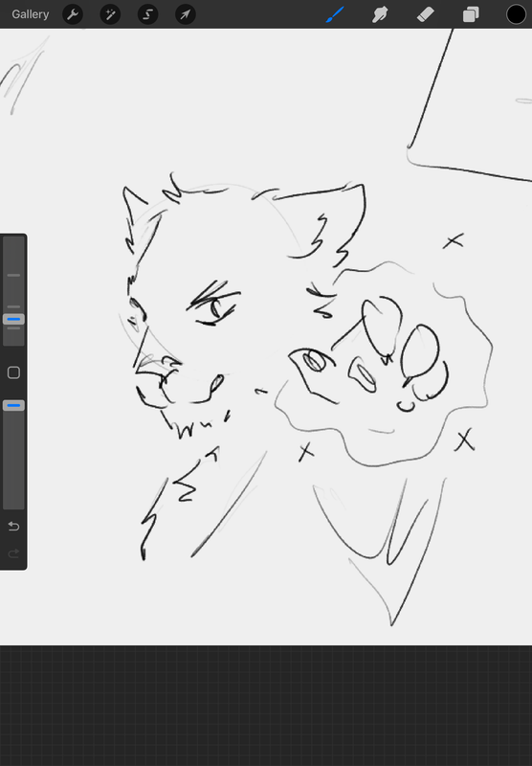Activate the Transform arrow tool
The image size is (532, 766).
(x=186, y=14)
